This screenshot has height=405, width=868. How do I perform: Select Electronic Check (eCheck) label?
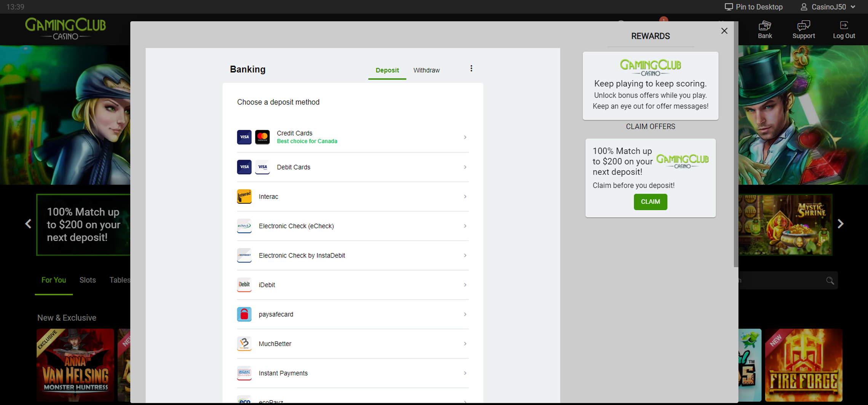click(296, 226)
